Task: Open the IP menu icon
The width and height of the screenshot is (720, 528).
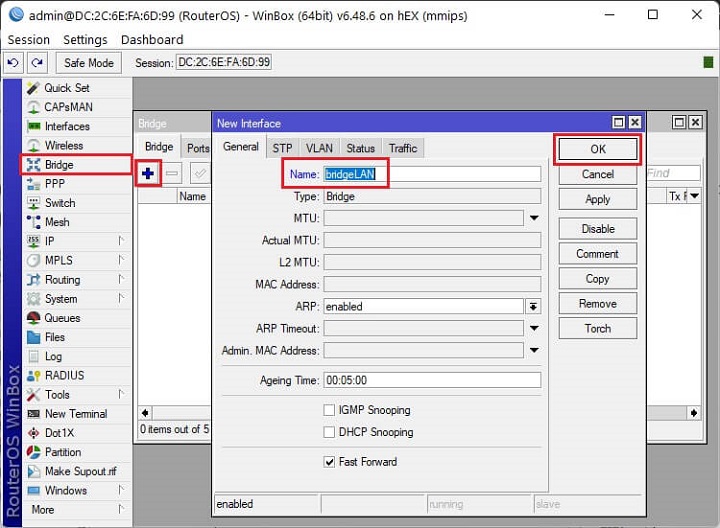Action: [34, 241]
